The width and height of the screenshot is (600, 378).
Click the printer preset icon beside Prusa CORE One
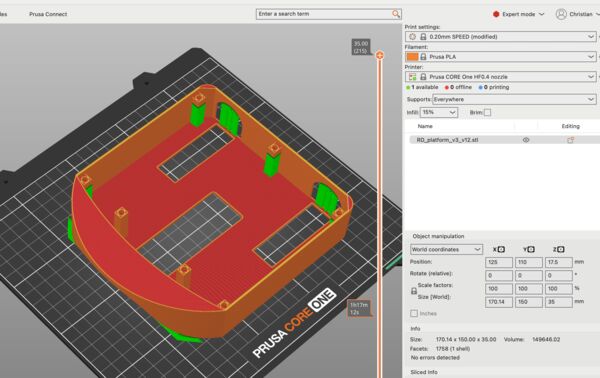412,77
